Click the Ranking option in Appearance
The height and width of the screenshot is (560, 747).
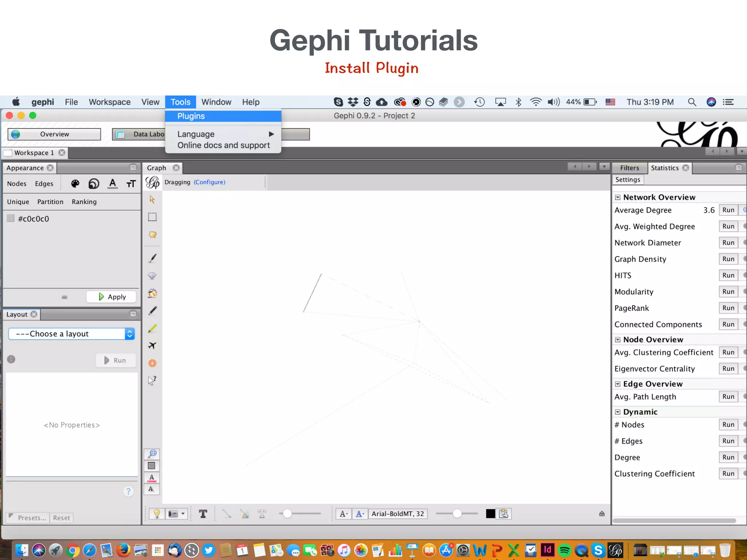pyautogui.click(x=84, y=202)
